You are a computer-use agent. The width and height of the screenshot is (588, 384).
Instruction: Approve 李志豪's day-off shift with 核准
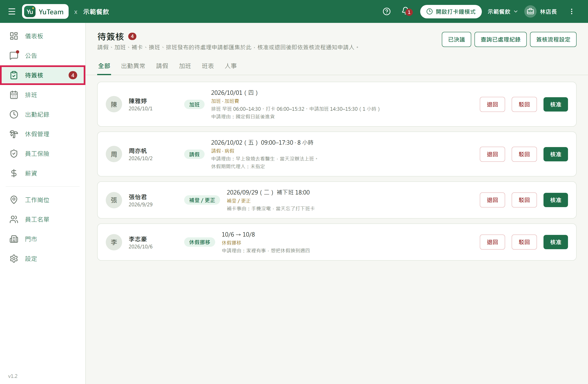pyautogui.click(x=556, y=242)
